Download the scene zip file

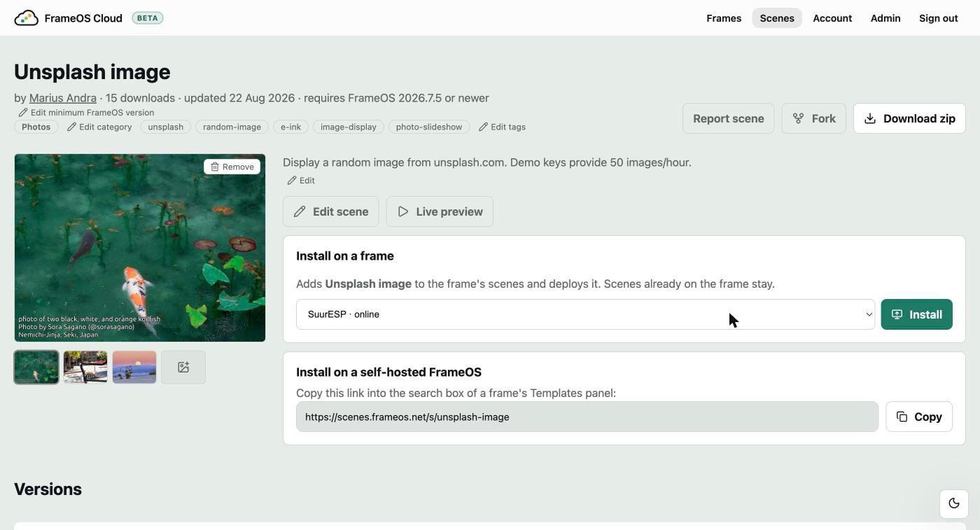point(909,118)
